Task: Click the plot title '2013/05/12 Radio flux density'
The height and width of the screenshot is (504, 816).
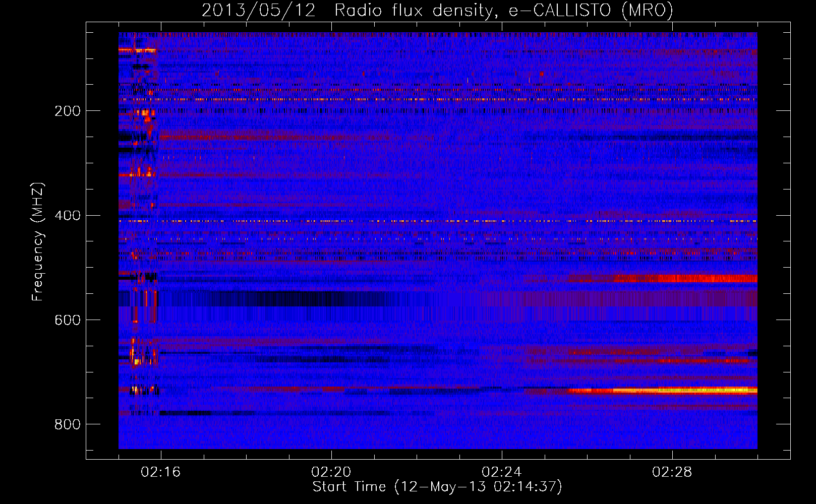Action: point(437,10)
